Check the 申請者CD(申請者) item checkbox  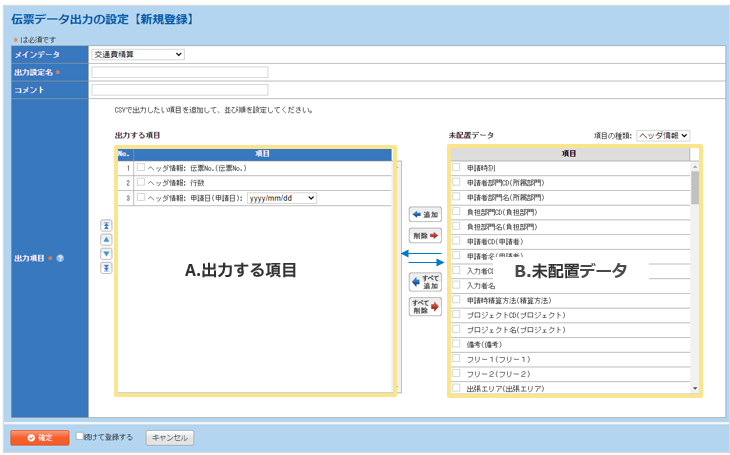[457, 241]
